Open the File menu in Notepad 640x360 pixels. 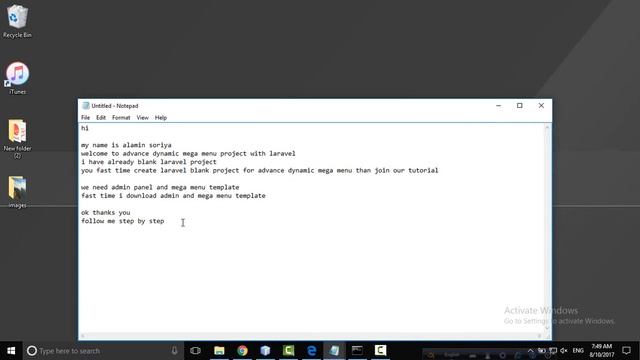click(x=85, y=118)
